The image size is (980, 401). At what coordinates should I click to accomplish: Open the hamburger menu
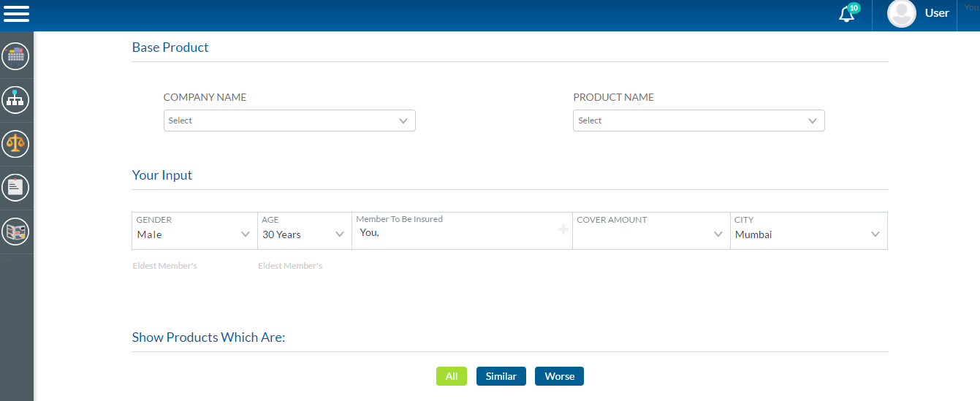tap(16, 13)
